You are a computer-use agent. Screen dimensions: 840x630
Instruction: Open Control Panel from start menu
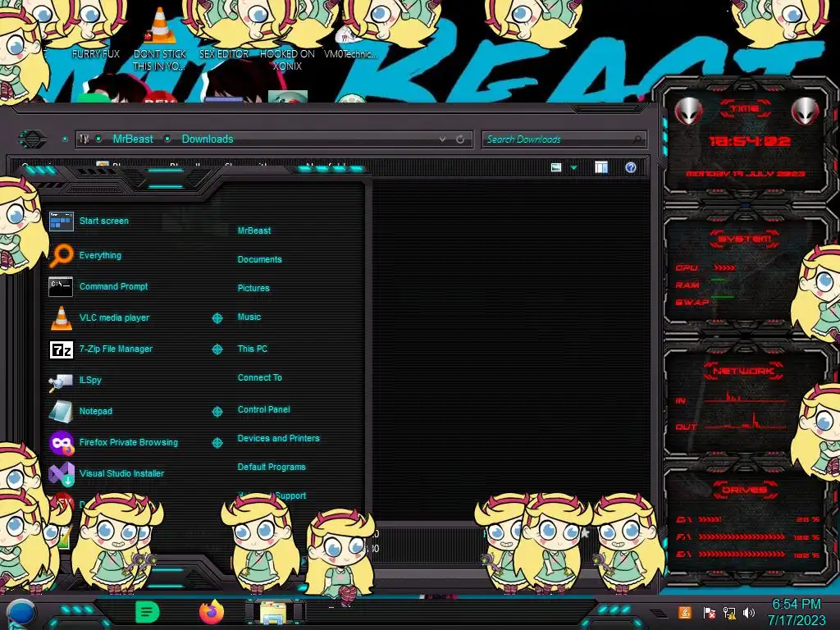(263, 409)
